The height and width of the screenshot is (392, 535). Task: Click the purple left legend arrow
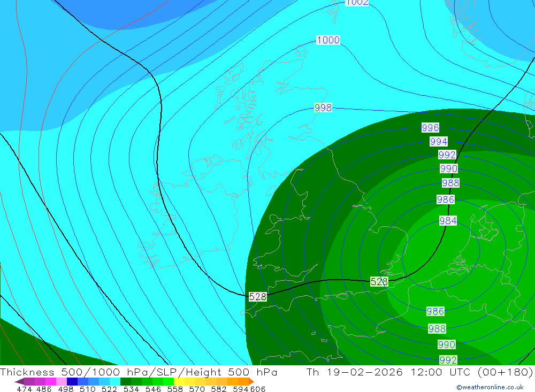coord(19,381)
